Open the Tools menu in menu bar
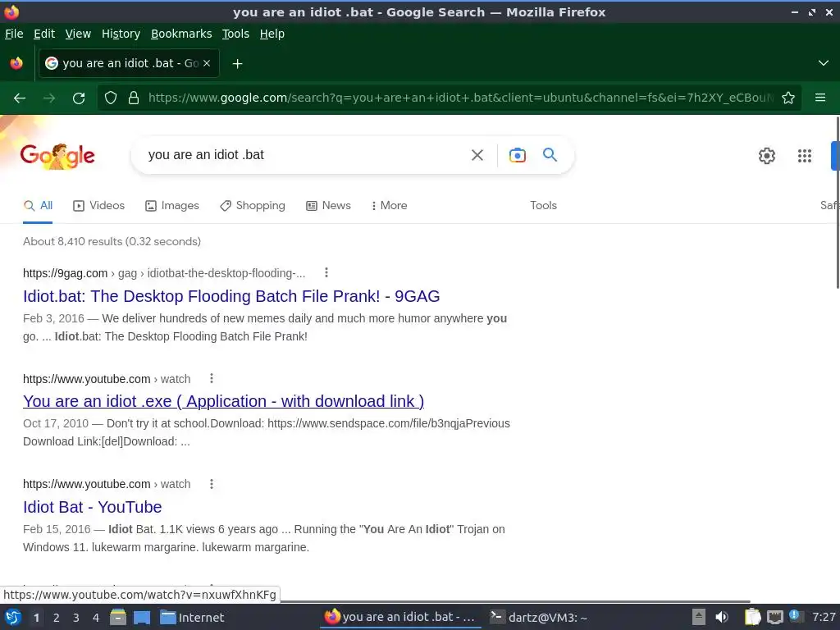Image resolution: width=840 pixels, height=630 pixels. (235, 34)
